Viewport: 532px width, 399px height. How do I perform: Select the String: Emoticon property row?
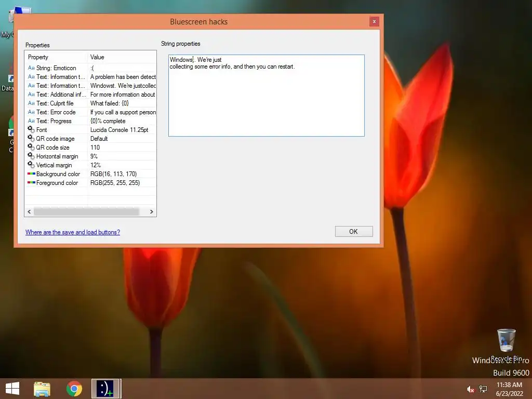pyautogui.click(x=90, y=68)
